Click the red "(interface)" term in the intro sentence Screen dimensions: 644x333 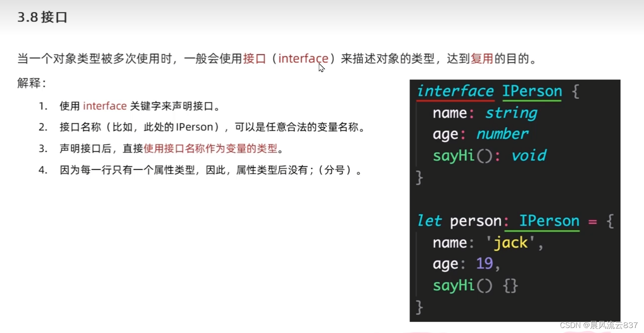pos(303,59)
